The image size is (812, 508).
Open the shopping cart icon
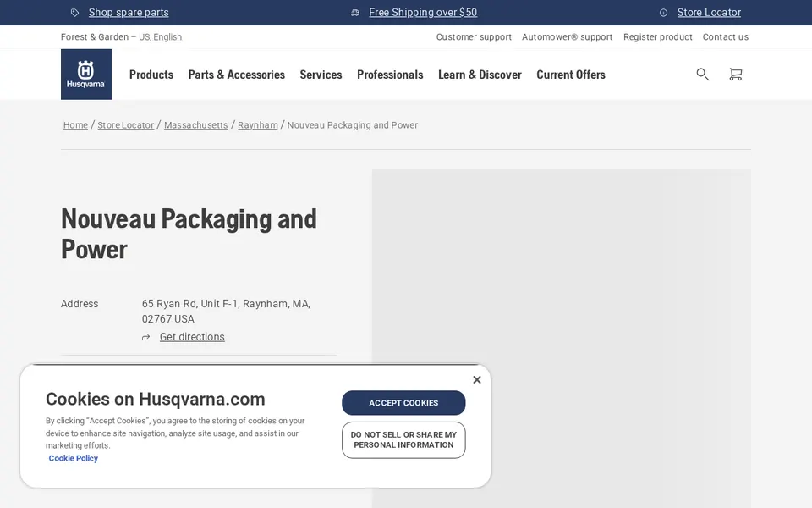pyautogui.click(x=735, y=75)
